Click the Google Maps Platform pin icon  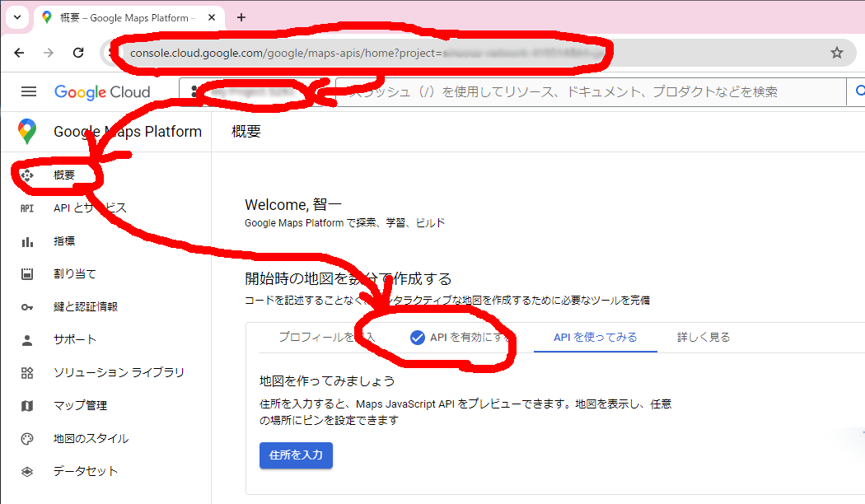click(x=27, y=132)
